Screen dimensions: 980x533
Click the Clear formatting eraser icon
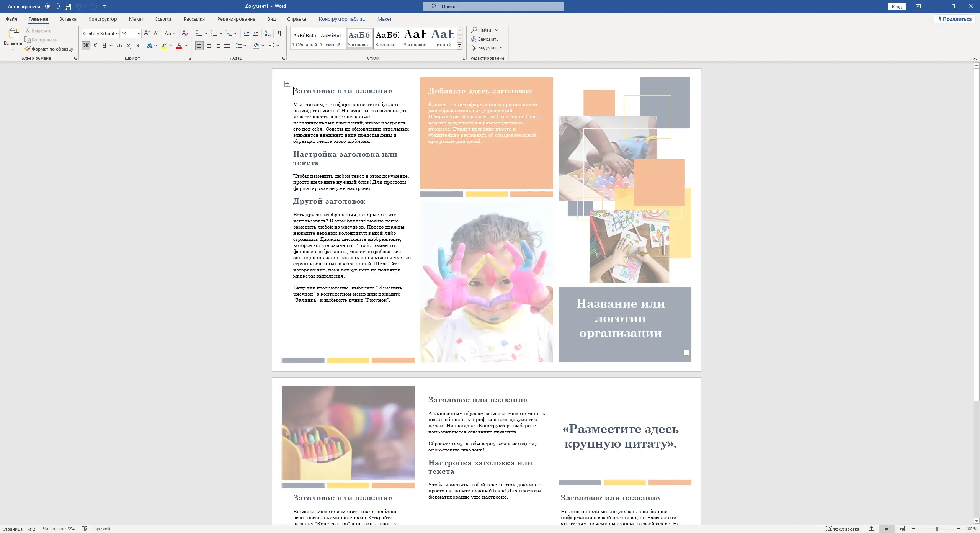(185, 33)
